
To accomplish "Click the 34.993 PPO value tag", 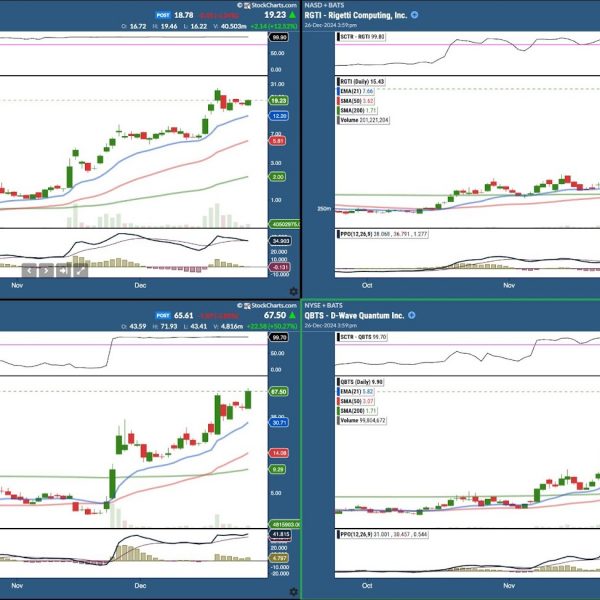I will (281, 241).
